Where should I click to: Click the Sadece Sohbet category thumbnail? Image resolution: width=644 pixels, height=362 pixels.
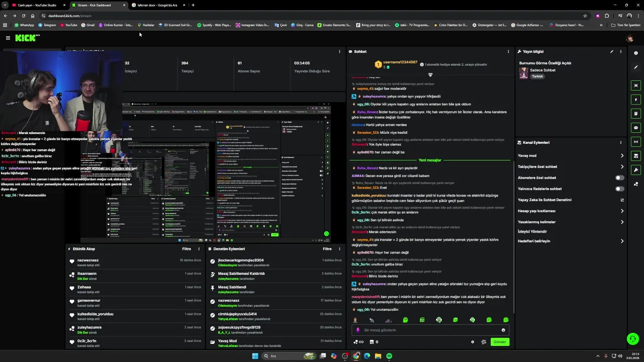point(524,73)
